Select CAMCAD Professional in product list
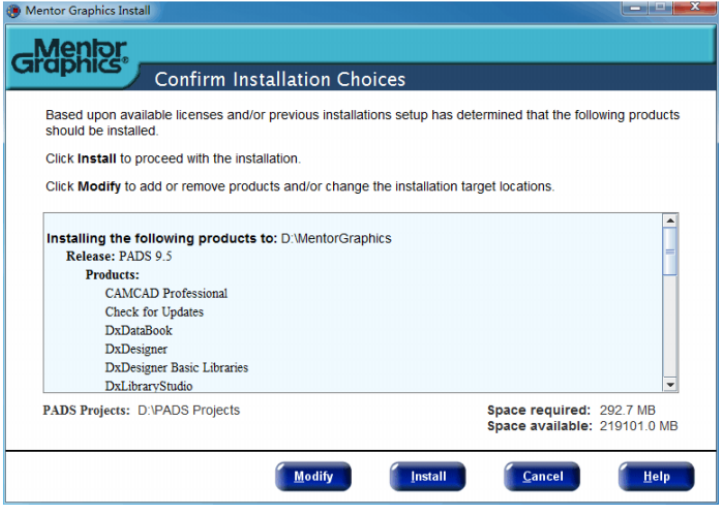The width and height of the screenshot is (719, 507). [166, 293]
